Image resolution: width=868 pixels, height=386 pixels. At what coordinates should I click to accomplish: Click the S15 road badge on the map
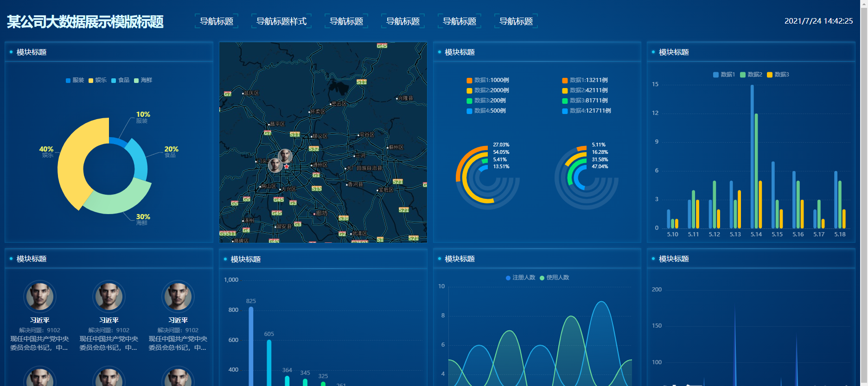tap(317, 189)
